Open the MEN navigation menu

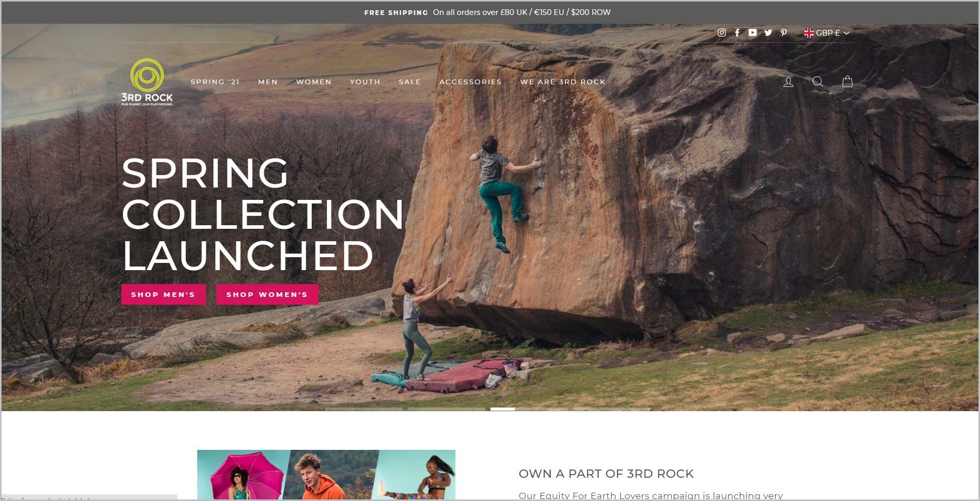(268, 82)
